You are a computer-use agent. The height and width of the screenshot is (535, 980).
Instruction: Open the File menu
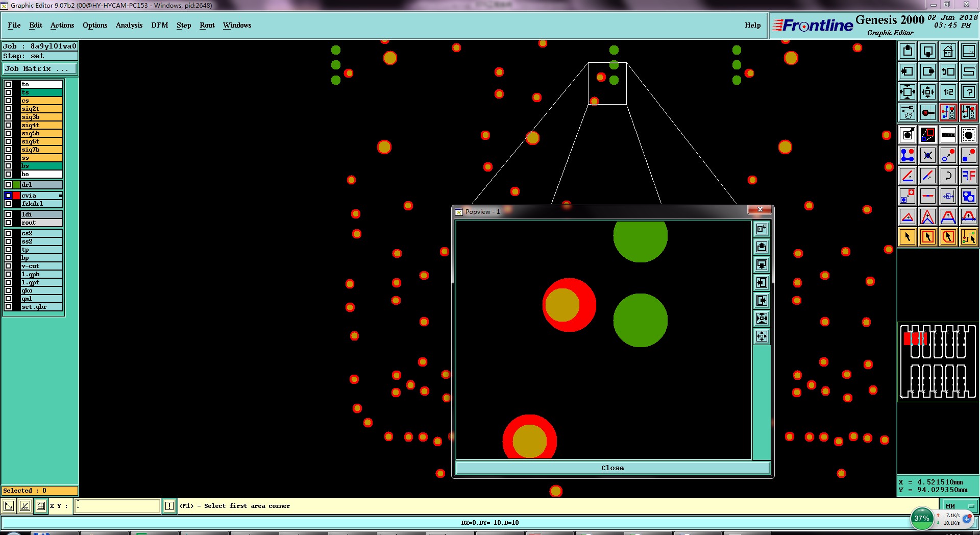[x=14, y=25]
